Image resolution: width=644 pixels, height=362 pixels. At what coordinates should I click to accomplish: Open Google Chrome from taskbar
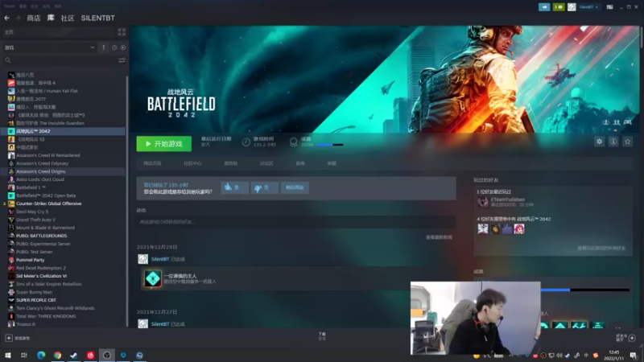click(57, 356)
